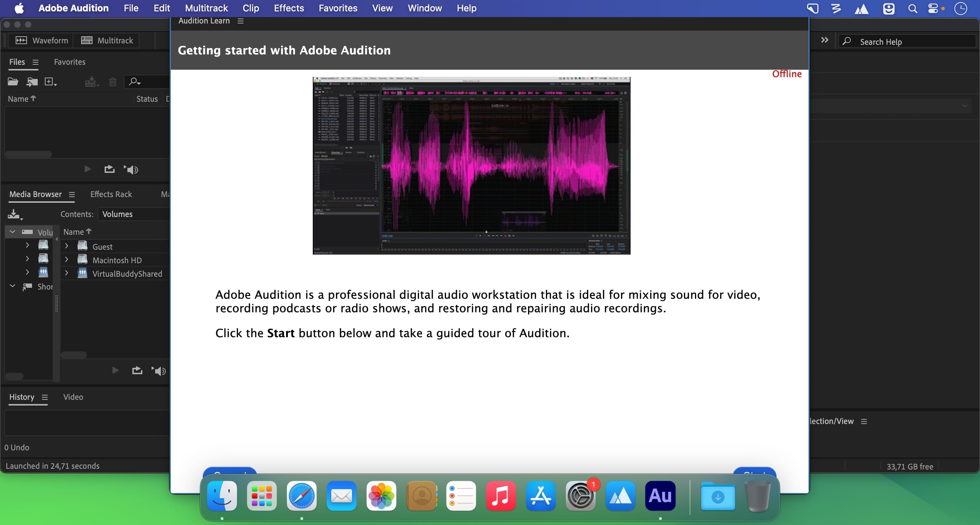The width and height of the screenshot is (980, 525).
Task: Collapse the Volumes node in the folder tree
Action: 12,232
